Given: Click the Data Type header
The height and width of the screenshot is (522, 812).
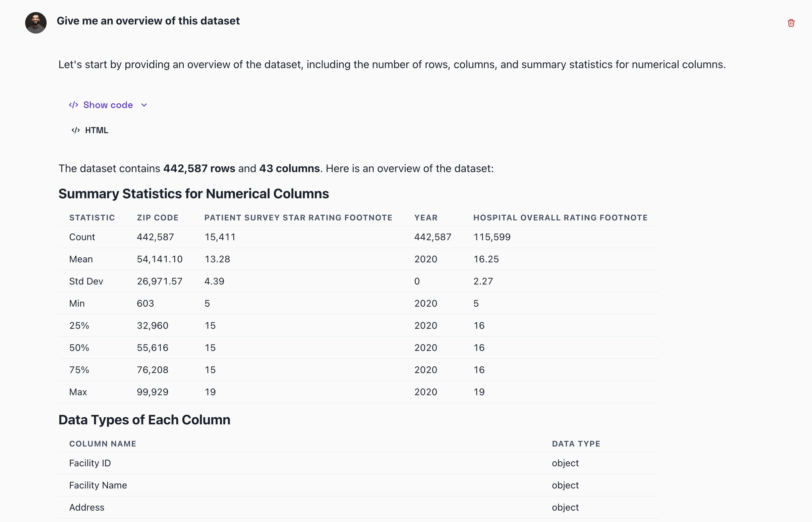Looking at the screenshot, I should [x=576, y=444].
